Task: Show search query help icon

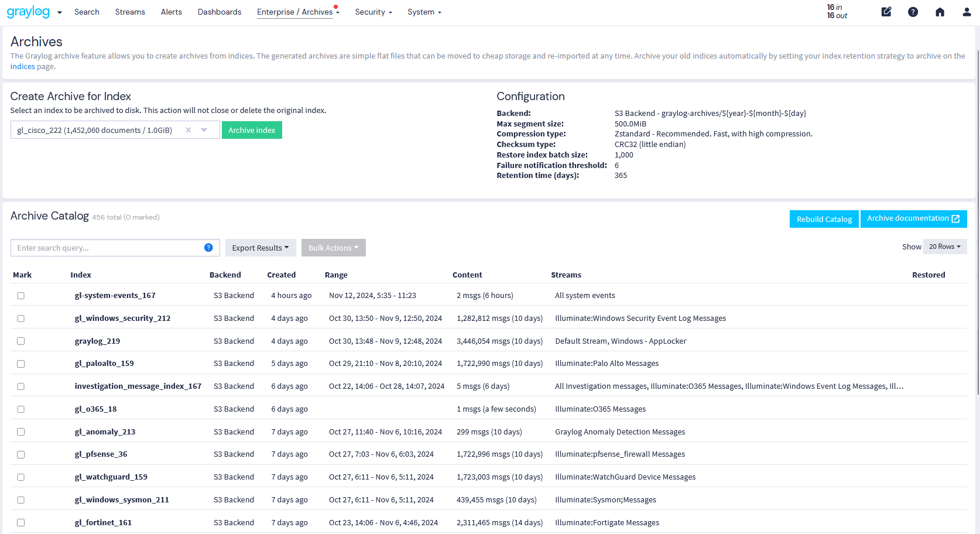Action: 208,248
